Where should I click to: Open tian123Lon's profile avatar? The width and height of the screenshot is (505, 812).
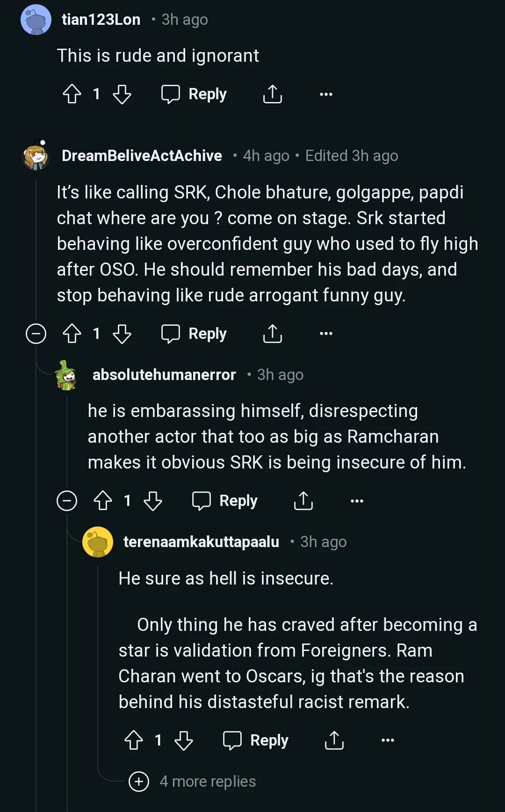point(36,20)
